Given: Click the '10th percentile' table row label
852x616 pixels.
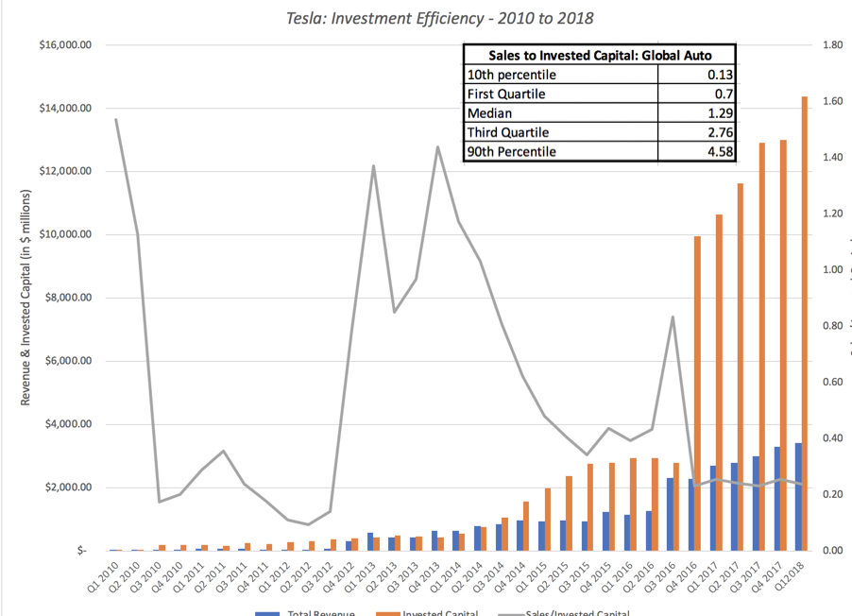Looking at the screenshot, I should click(511, 75).
